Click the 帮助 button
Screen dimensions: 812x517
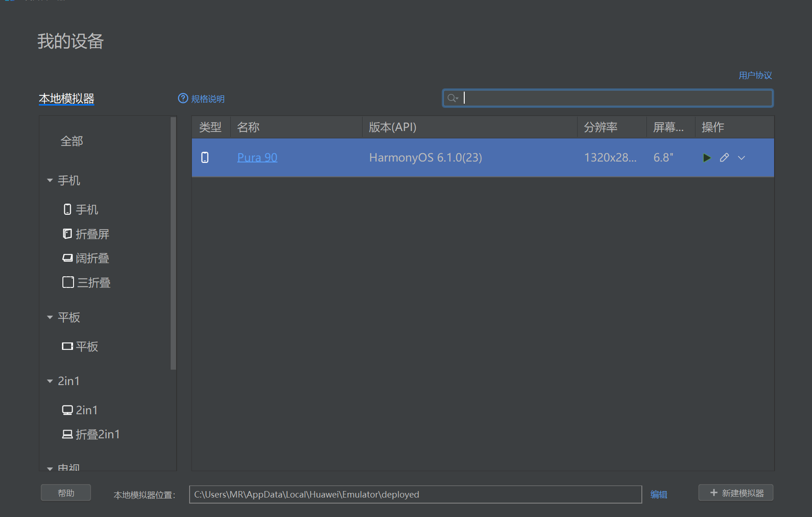pos(66,493)
